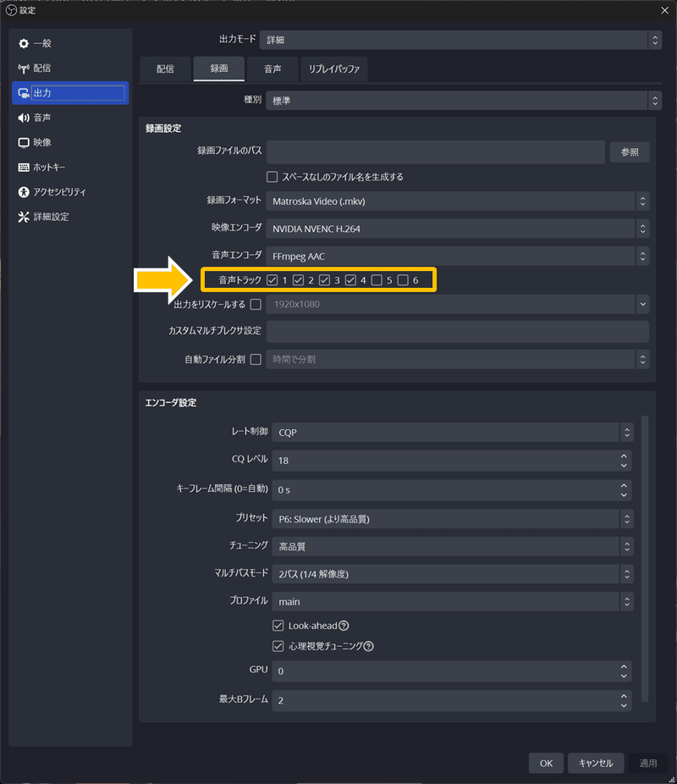Uncheck audio track 1

coord(272,280)
